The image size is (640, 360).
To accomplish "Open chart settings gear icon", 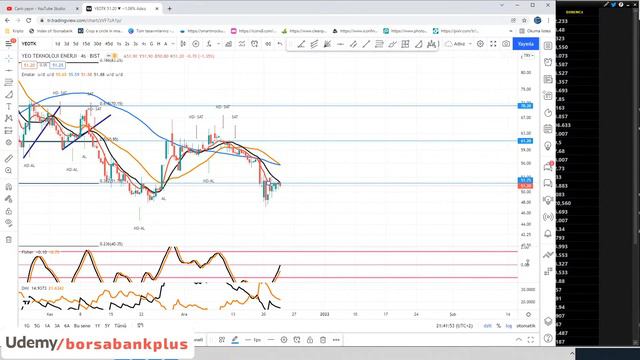I will coord(480,44).
